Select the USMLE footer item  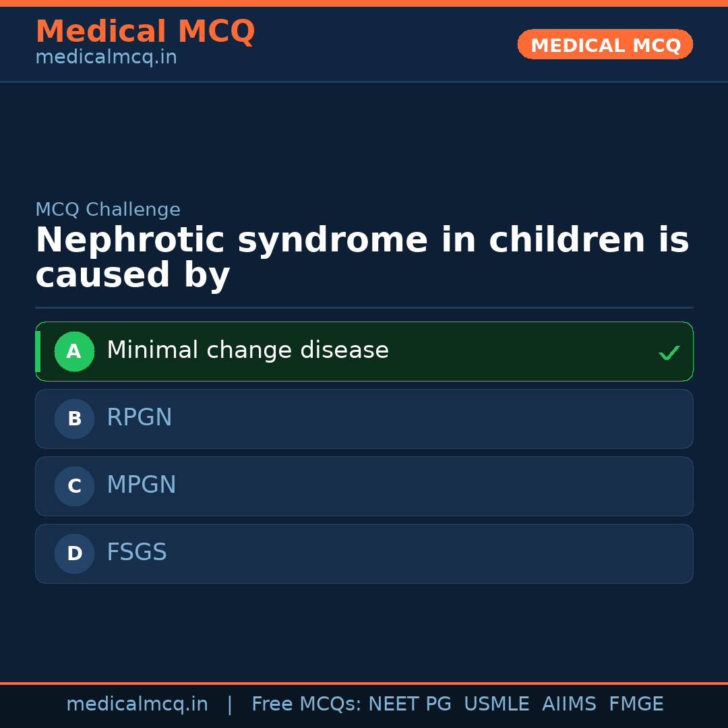point(497,704)
